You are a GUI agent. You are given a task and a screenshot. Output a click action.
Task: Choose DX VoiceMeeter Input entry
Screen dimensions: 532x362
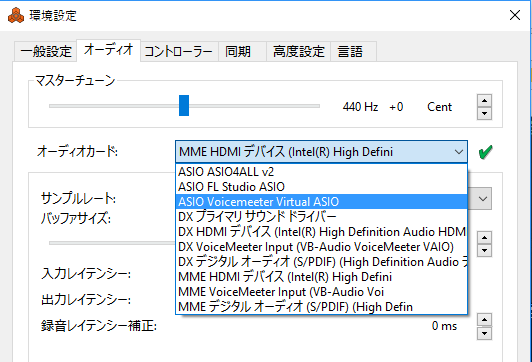(x=321, y=247)
